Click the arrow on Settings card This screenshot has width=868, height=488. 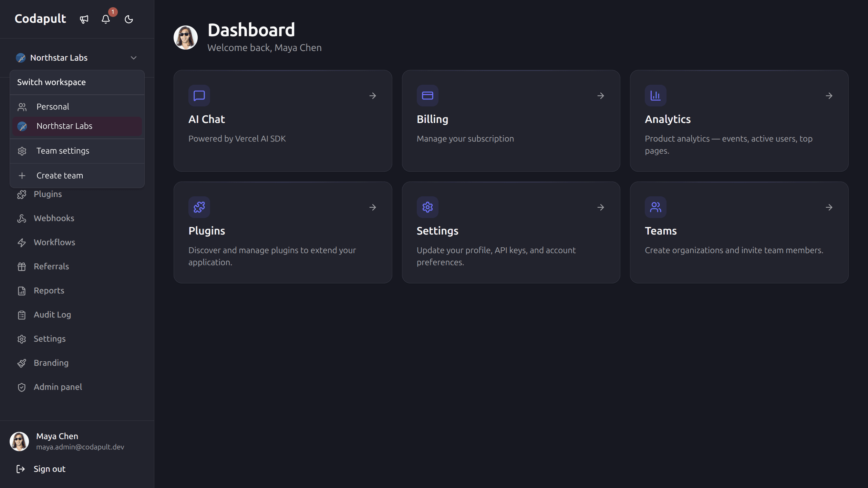click(601, 207)
